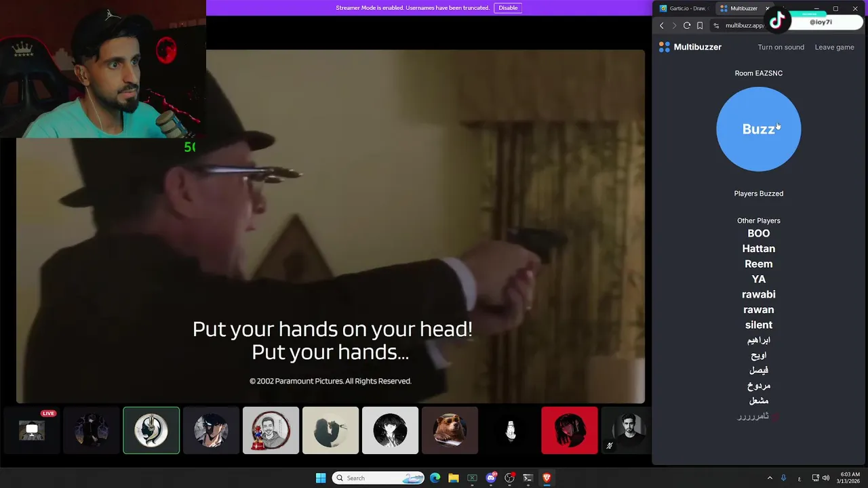868x488 pixels.
Task: Click the Multibuzzer logo
Action: 690,47
